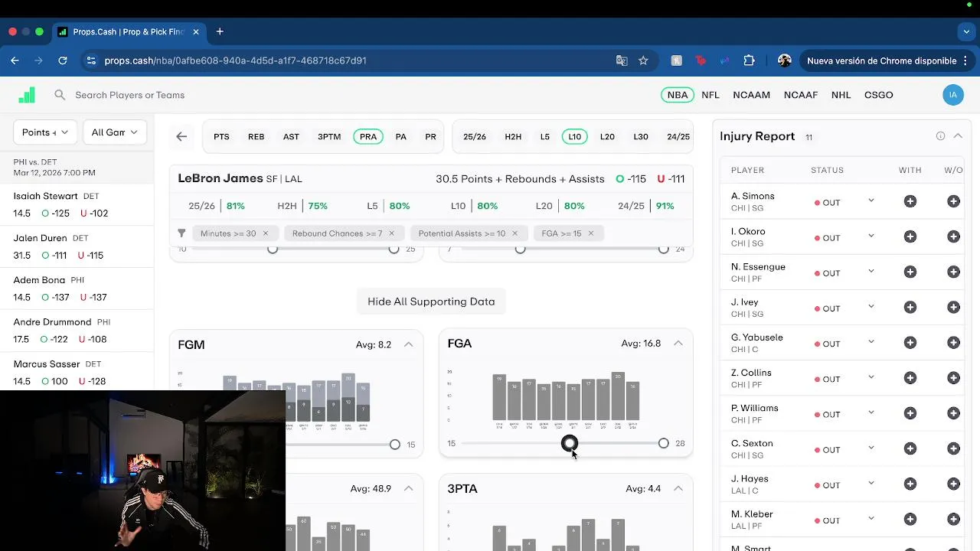
Task: Add M. Kleber to WITH filter
Action: (910, 519)
